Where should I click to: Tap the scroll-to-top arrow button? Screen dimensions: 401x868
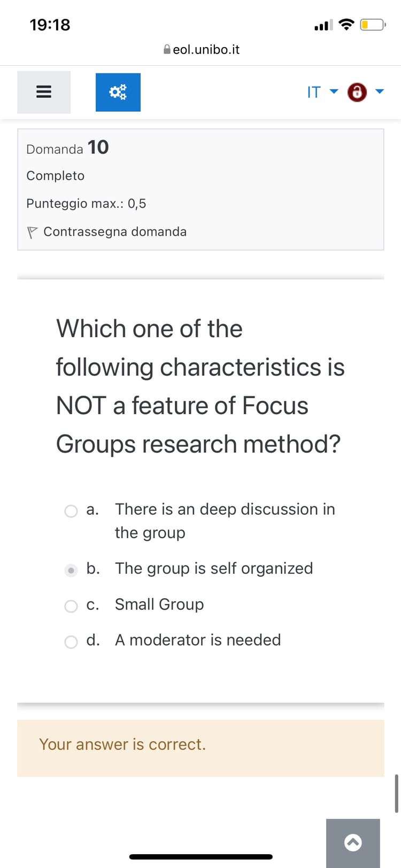[353, 843]
